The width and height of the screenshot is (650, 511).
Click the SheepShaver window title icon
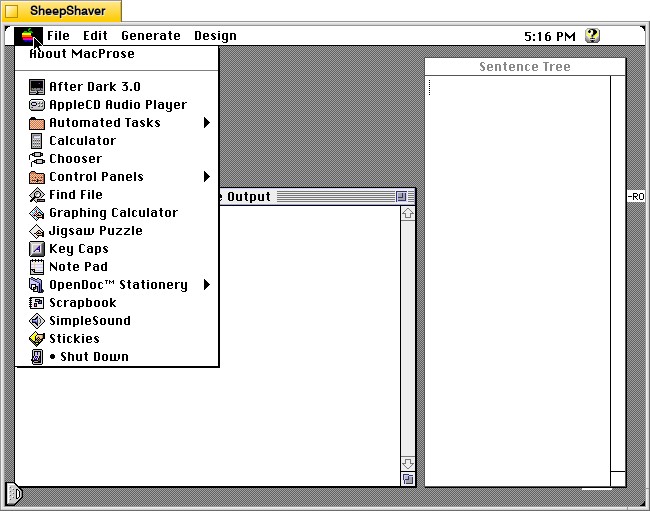tap(12, 11)
